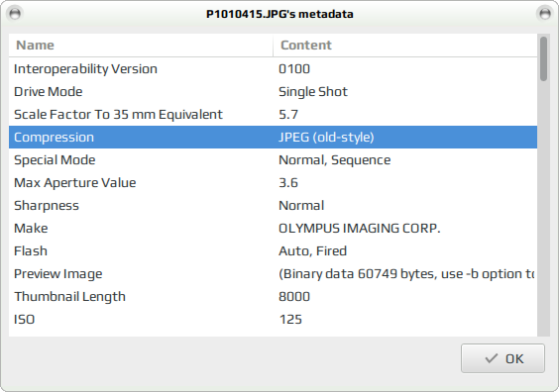Viewport: 559px width, 392px height.
Task: Select the Drive Mode row
Action: (x=274, y=91)
